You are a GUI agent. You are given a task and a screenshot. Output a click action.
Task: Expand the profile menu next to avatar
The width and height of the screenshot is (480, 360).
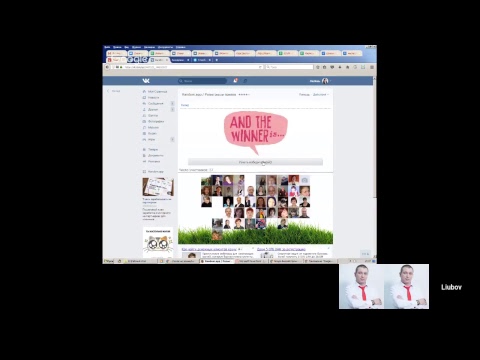pos(330,81)
